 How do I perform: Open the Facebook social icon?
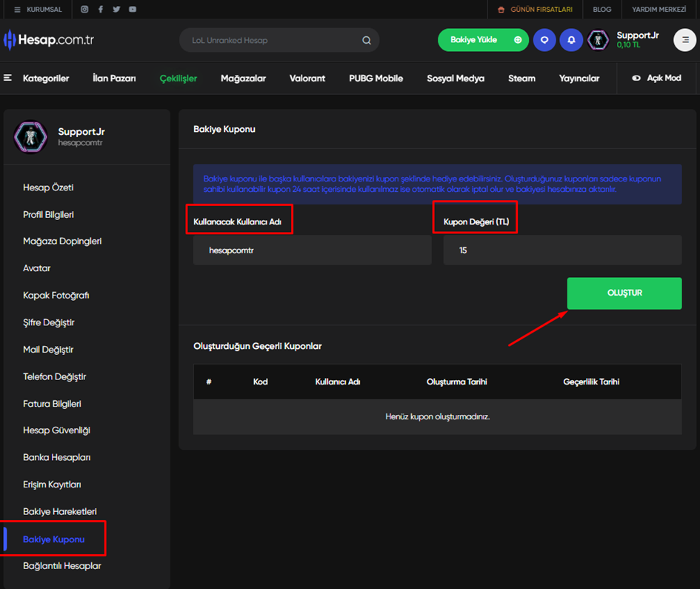101,10
